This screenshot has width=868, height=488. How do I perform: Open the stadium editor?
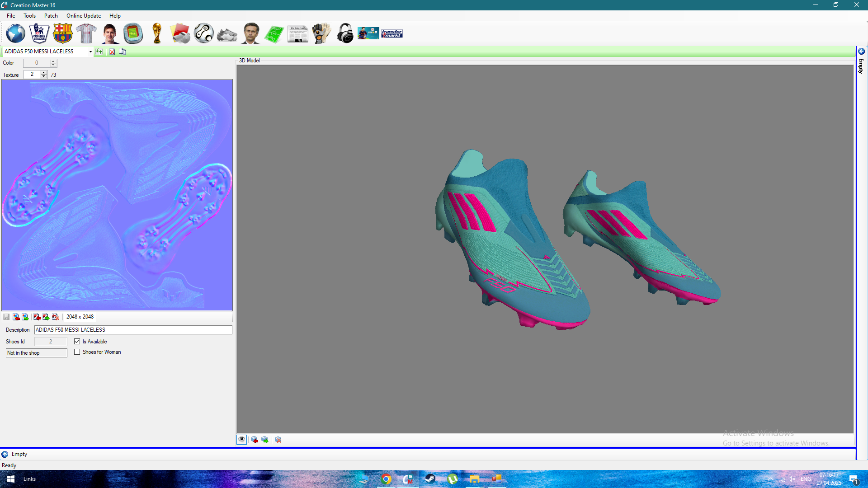point(133,34)
